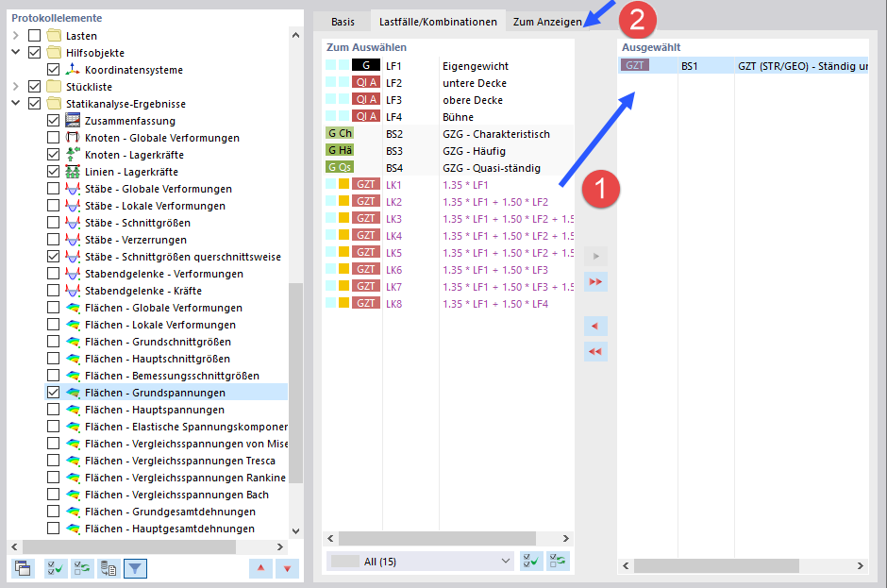Click the Knoten - Globale Verformungen icon
The width and height of the screenshot is (887, 588).
click(x=73, y=138)
